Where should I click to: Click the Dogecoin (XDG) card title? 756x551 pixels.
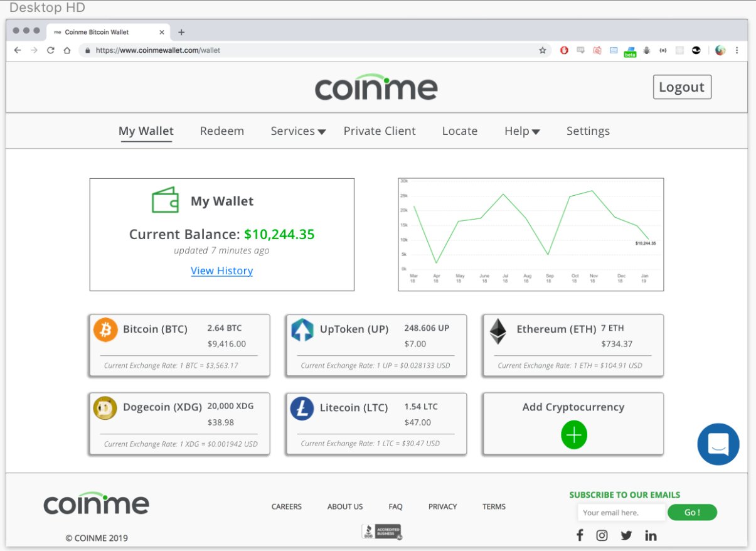coord(162,407)
